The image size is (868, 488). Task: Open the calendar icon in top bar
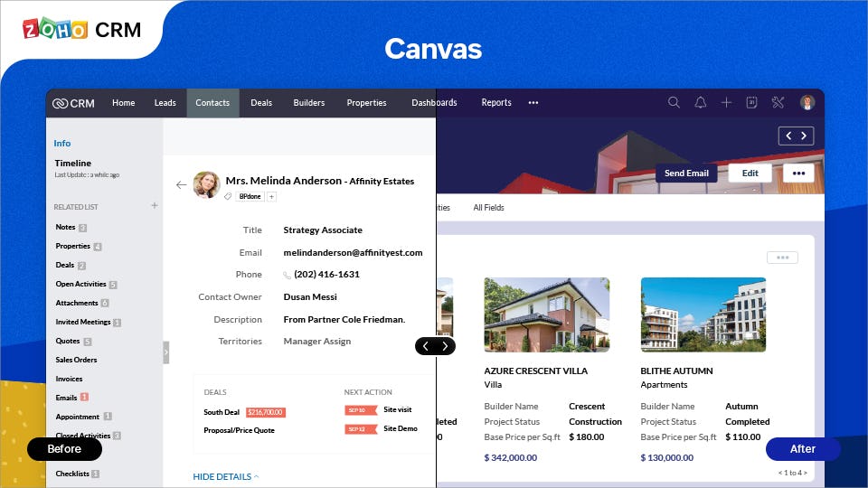click(x=751, y=102)
